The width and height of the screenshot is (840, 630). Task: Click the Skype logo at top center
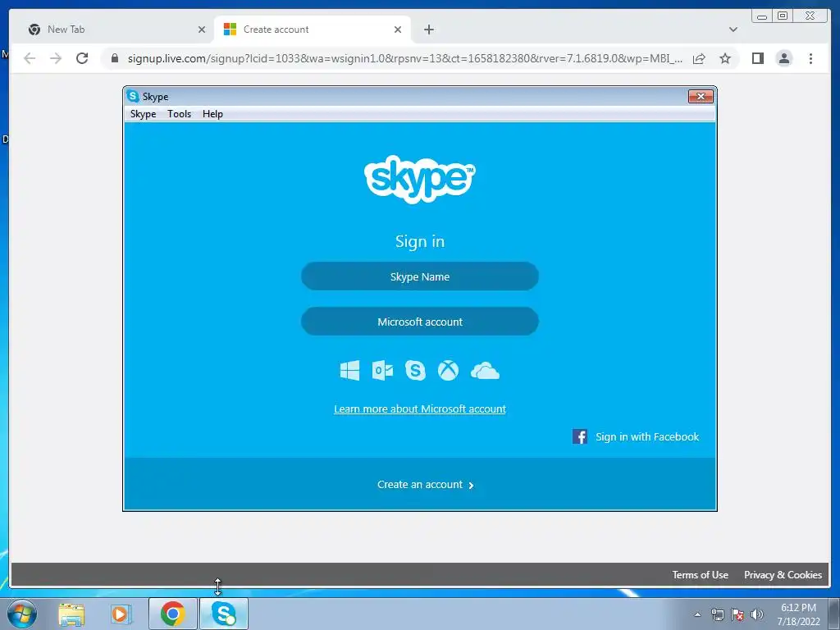419,179
